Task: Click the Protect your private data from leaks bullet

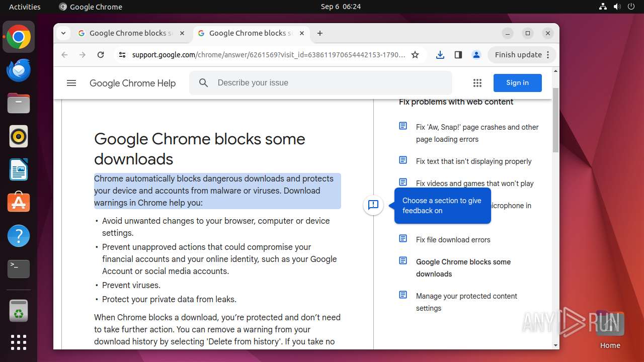Action: tap(169, 300)
